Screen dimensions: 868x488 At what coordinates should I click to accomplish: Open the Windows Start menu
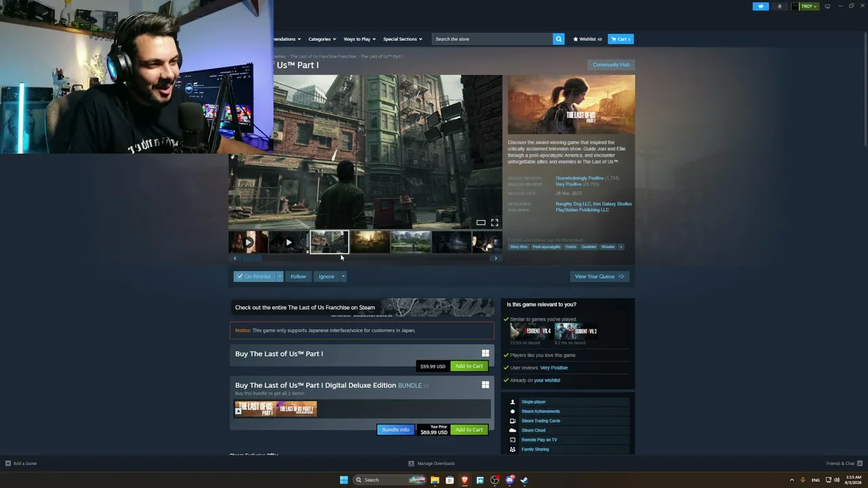344,480
